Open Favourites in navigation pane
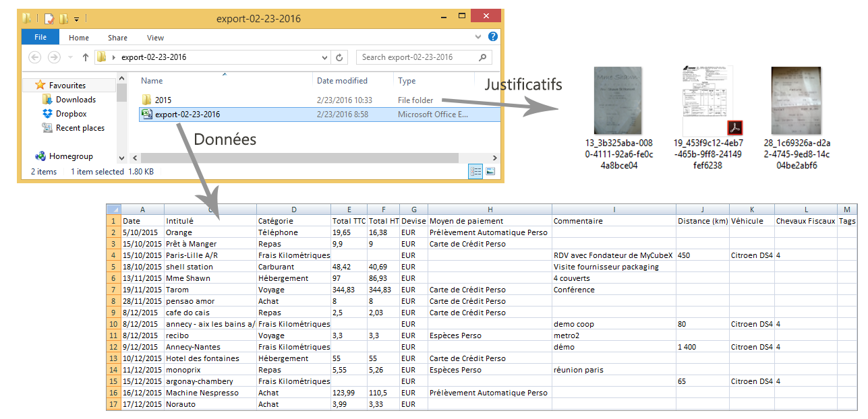 [67, 86]
